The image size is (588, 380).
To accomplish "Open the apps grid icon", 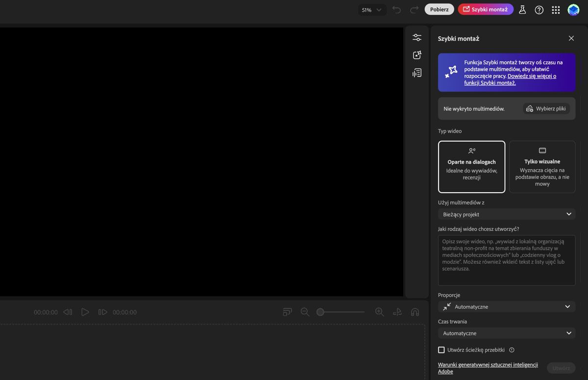I will click(556, 10).
